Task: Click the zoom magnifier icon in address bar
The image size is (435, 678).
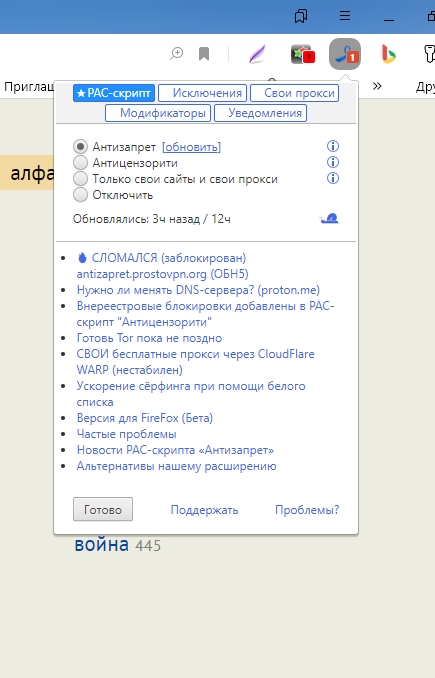Action: 176,54
